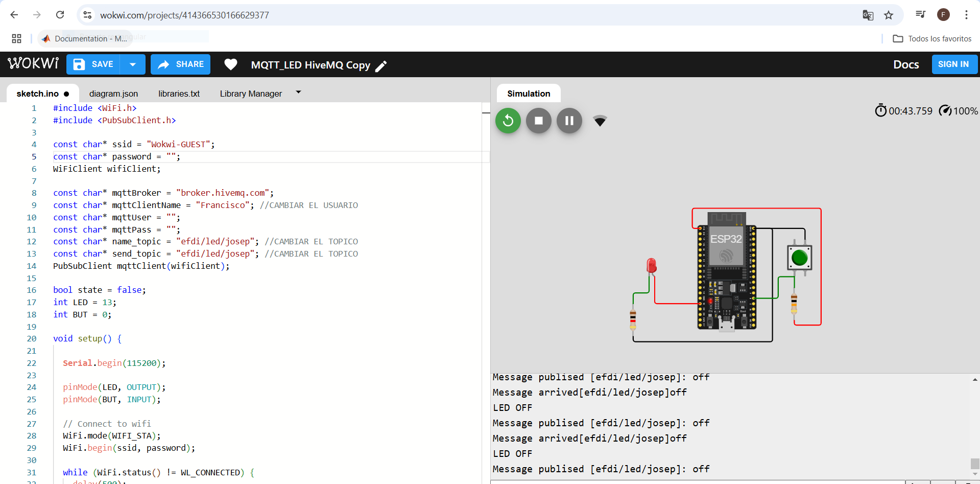Save the project with SAVE button
This screenshot has height=484, width=980.
tap(93, 64)
